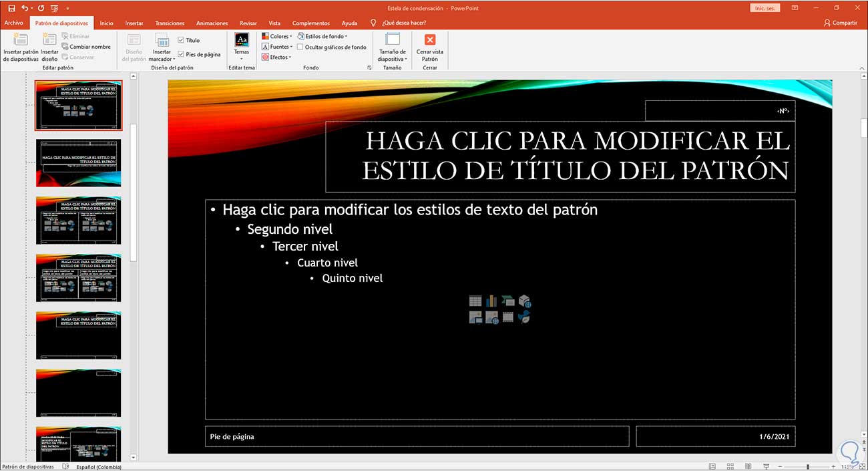Click Insert 3D Models icon in placeholder
The image size is (868, 471).
(x=525, y=301)
